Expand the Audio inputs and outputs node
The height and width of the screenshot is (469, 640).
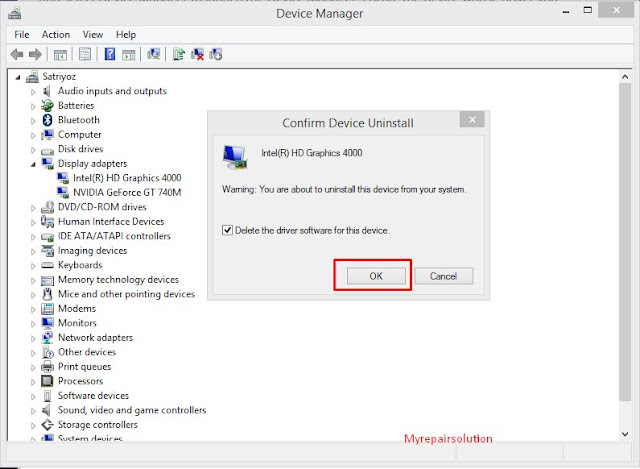33,92
